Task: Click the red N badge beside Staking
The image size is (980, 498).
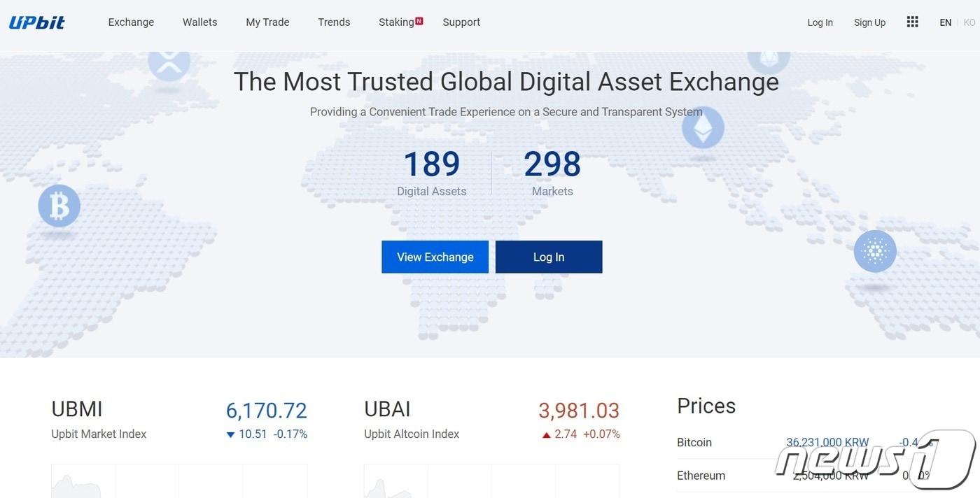Action: pyautogui.click(x=419, y=21)
